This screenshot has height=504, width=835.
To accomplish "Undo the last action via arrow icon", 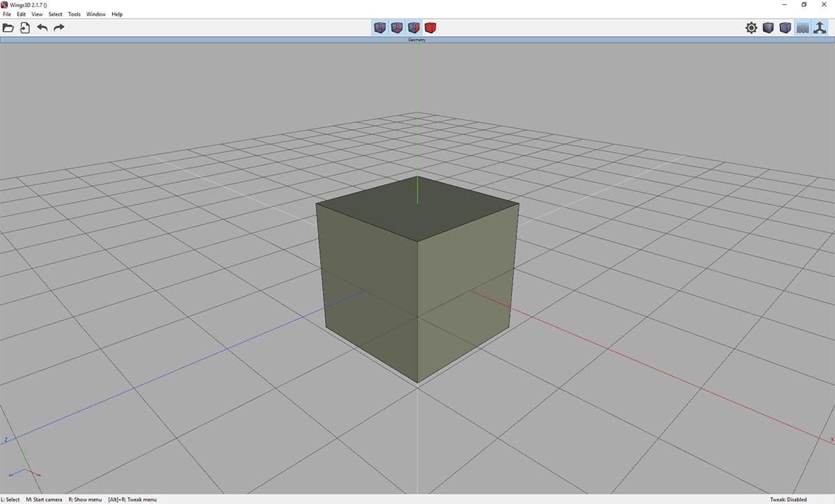I will tap(42, 28).
